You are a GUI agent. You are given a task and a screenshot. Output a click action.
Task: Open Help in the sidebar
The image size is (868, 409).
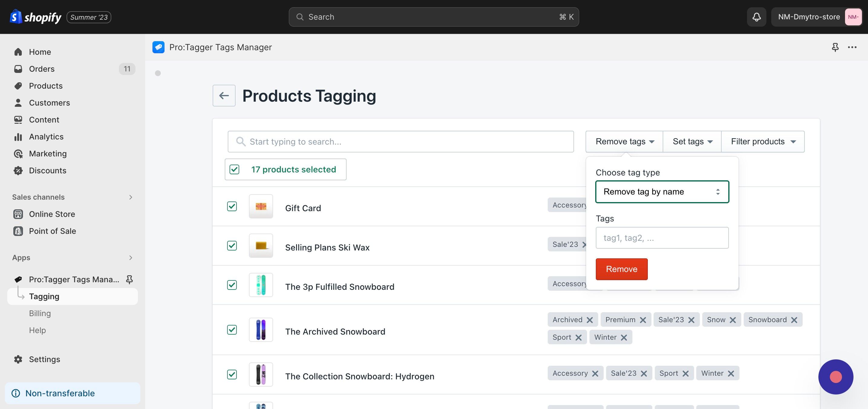(x=38, y=330)
